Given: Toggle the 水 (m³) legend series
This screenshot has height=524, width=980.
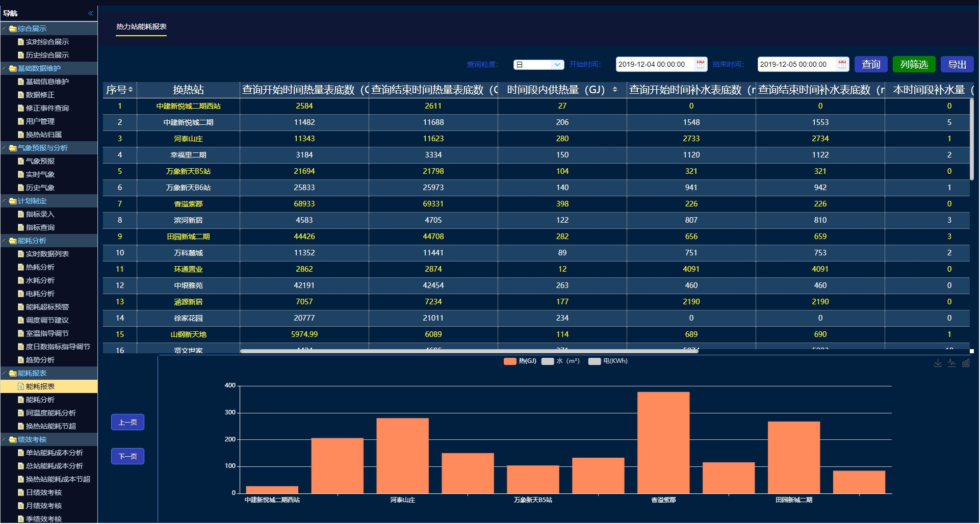Looking at the screenshot, I should (x=561, y=361).
